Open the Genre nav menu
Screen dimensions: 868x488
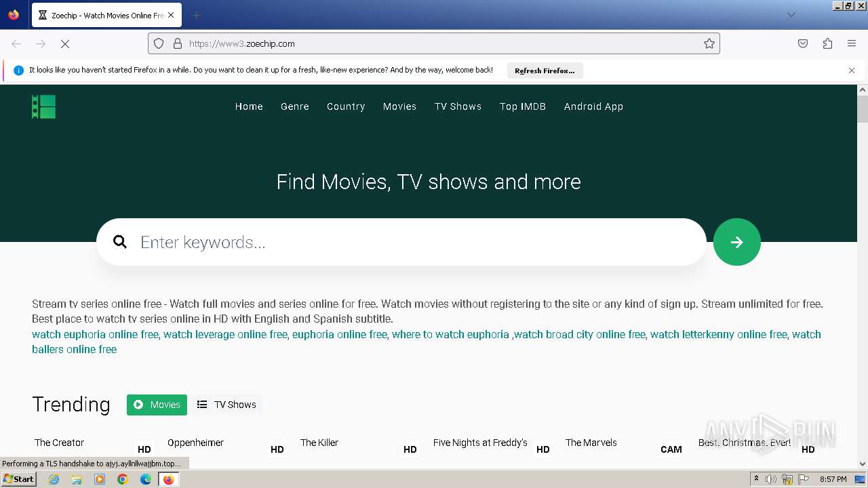(x=295, y=106)
